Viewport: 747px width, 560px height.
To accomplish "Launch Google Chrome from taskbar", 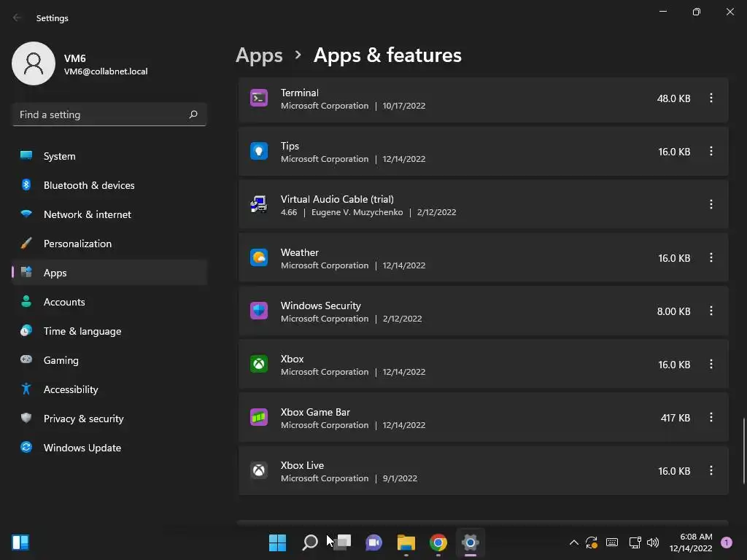I will click(x=438, y=542).
